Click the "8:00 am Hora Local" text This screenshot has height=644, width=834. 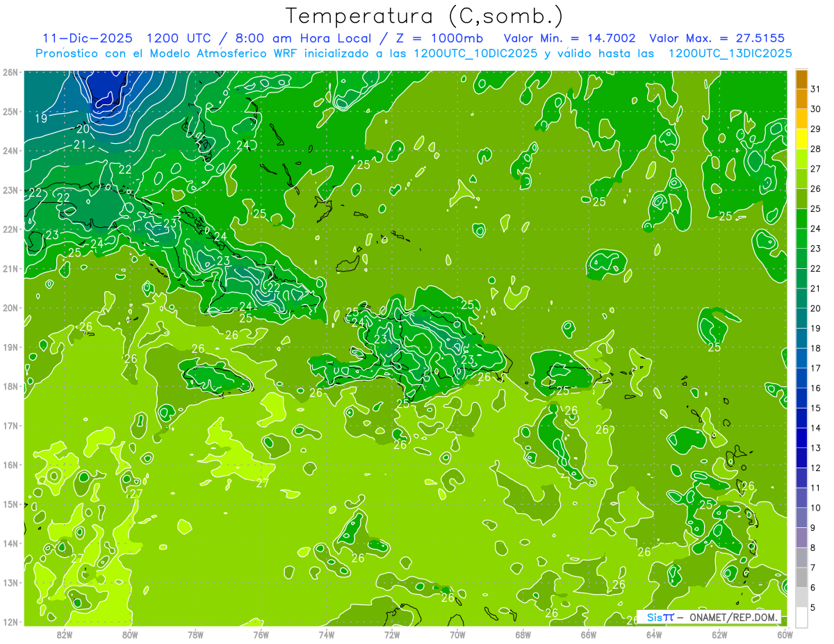pyautogui.click(x=304, y=38)
